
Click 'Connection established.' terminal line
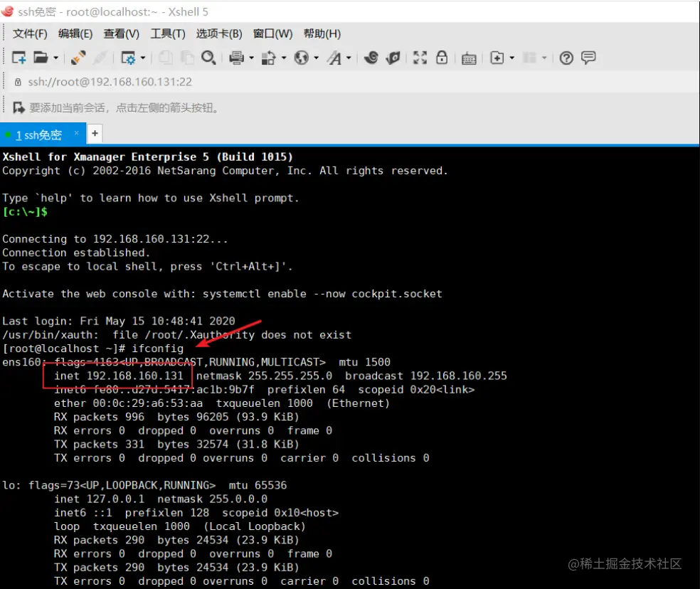click(76, 253)
